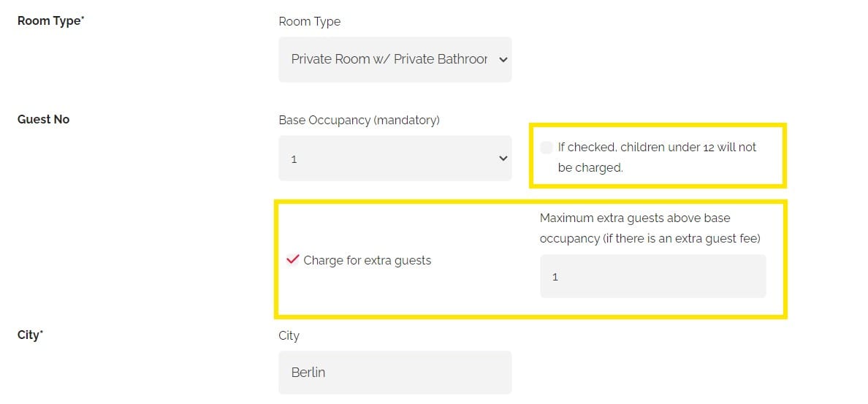Click the bold "Room Type*" section label
The image size is (868, 404).
tap(51, 21)
